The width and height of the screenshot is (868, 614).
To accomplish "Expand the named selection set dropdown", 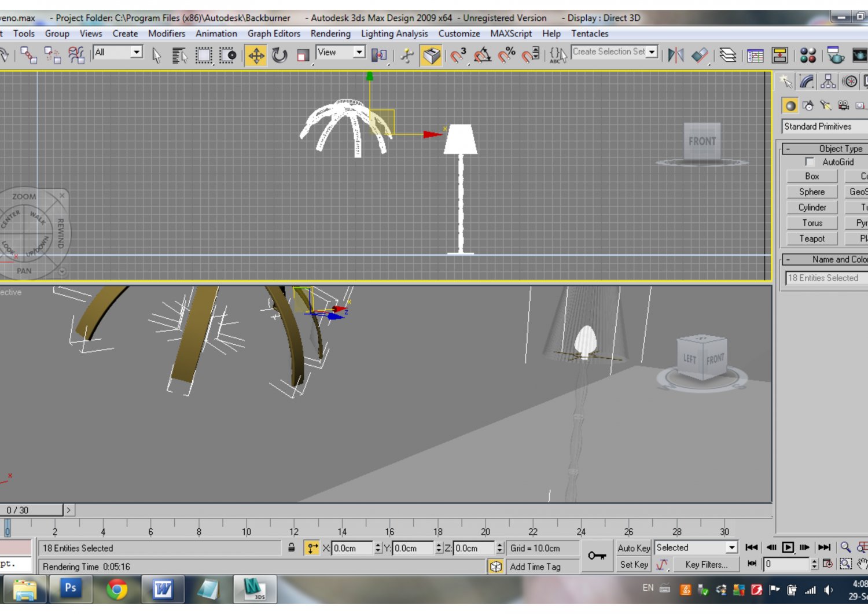I will pyautogui.click(x=653, y=52).
